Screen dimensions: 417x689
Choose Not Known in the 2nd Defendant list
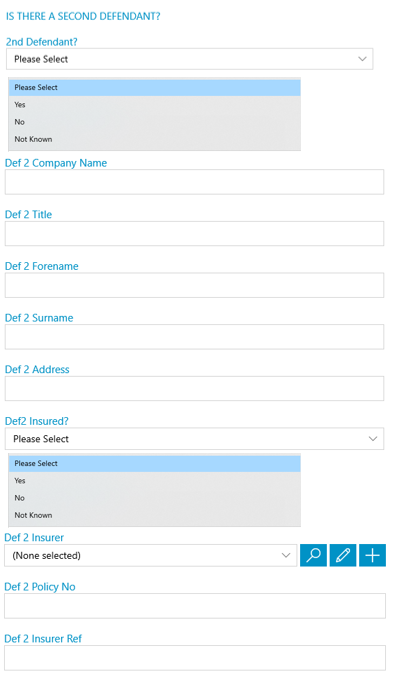click(x=155, y=139)
